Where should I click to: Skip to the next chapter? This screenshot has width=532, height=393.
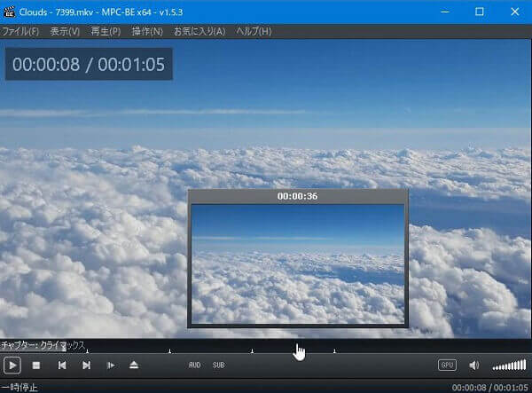[x=86, y=365]
